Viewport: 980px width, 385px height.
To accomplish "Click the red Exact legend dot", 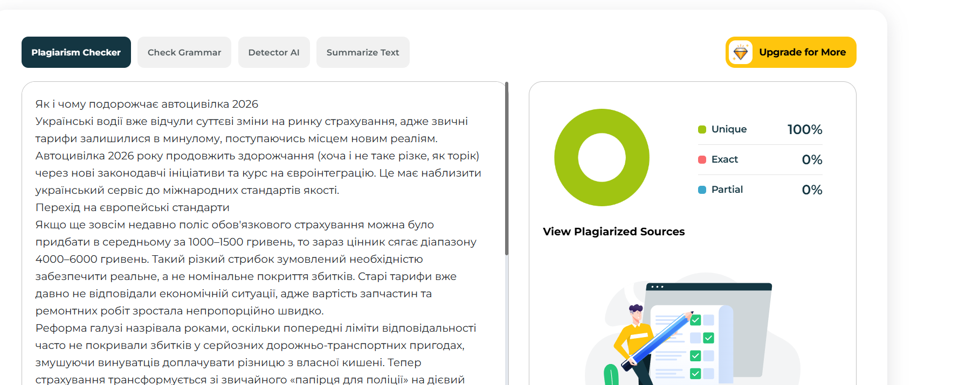I will coord(702,159).
